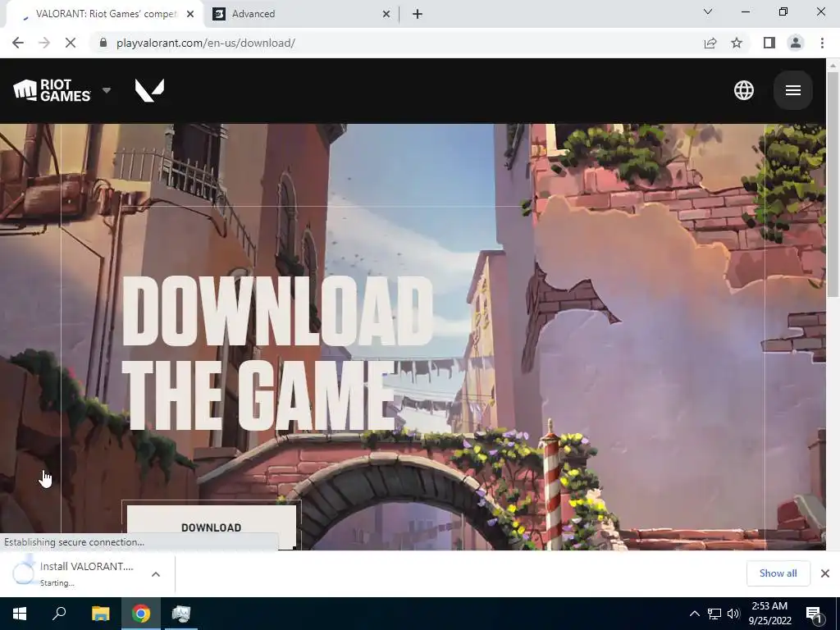Viewport: 840px width, 630px height.
Task: Stop loading the page
Action: coord(71,43)
